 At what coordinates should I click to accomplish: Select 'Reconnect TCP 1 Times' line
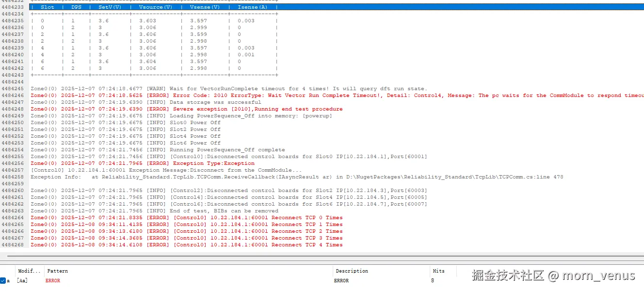pos(187,225)
